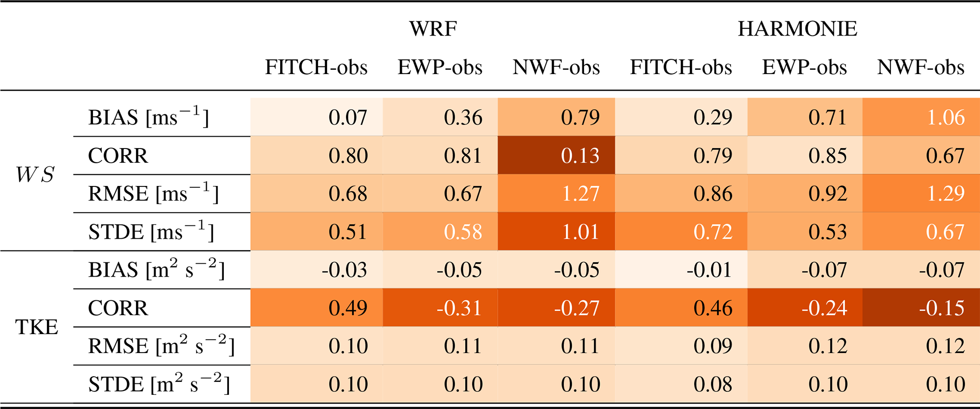This screenshot has width=980, height=409.
Task: Select the dark cell showing -0.15
Action: [921, 308]
